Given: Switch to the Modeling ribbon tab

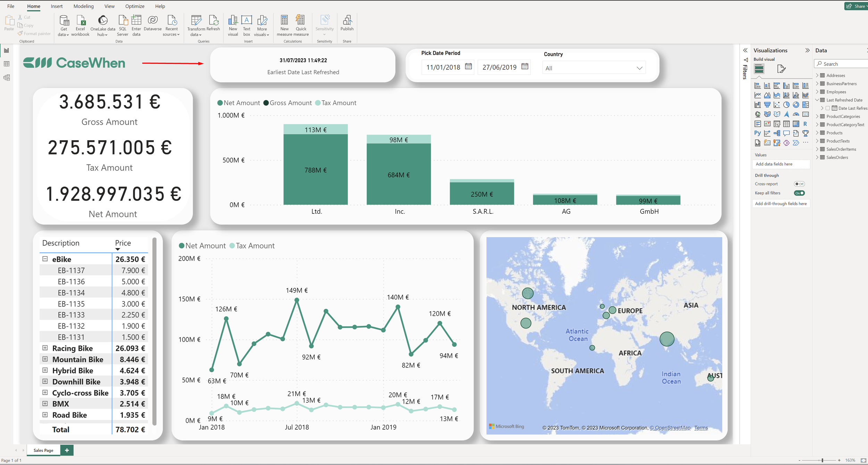Looking at the screenshot, I should point(83,6).
